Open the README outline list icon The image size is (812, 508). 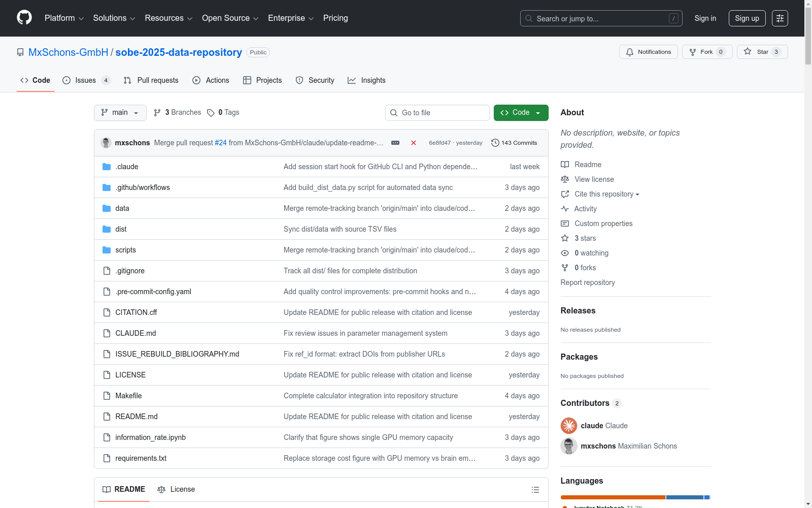pyautogui.click(x=535, y=490)
